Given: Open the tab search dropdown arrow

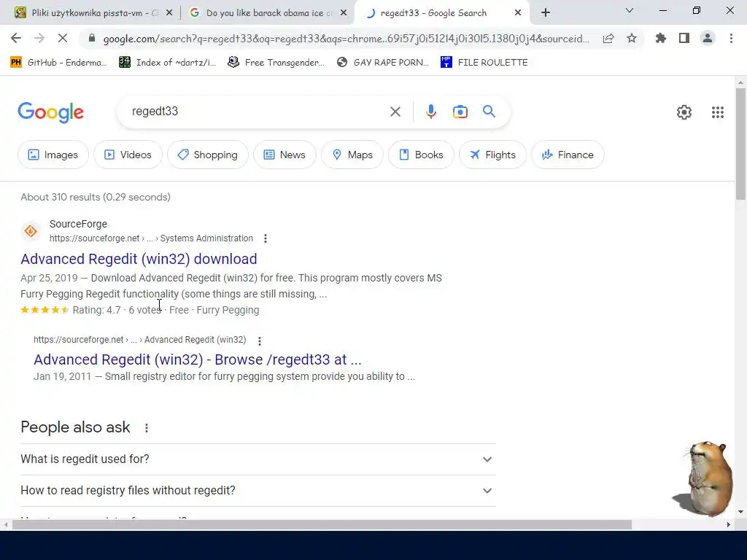Looking at the screenshot, I should (x=630, y=10).
